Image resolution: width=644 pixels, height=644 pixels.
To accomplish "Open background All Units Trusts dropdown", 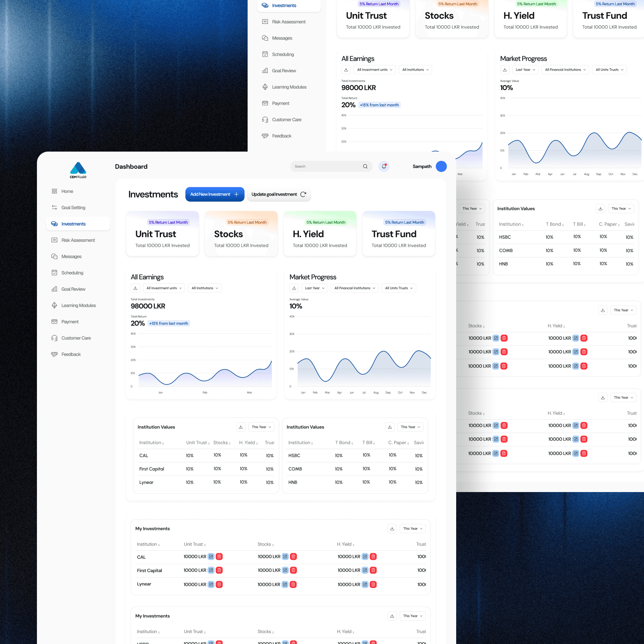I will (x=609, y=70).
